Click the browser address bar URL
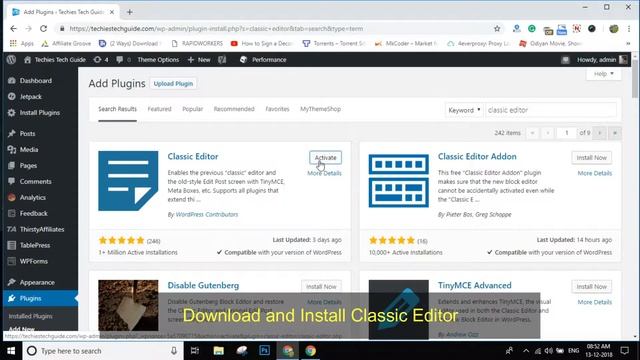 point(216,29)
